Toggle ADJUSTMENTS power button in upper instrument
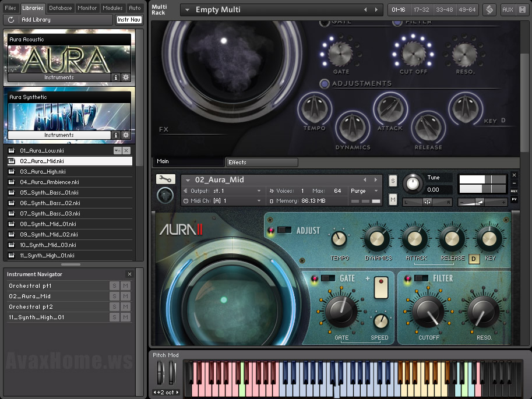The image size is (532, 399). click(x=325, y=83)
